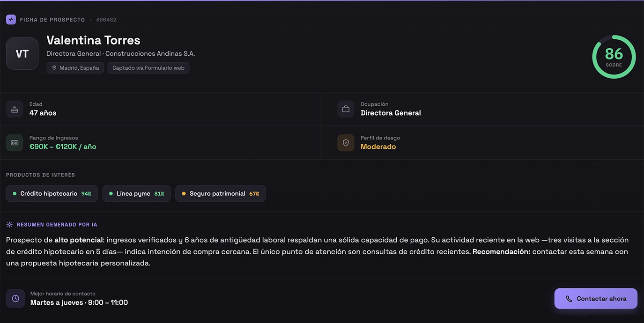Click the bold text alto potencial
This screenshot has width=644, height=323.
coord(79,240)
